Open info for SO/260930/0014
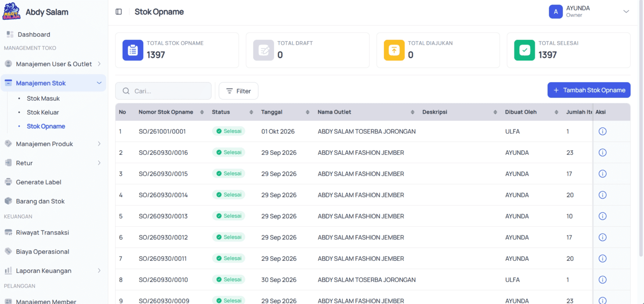 tap(603, 195)
